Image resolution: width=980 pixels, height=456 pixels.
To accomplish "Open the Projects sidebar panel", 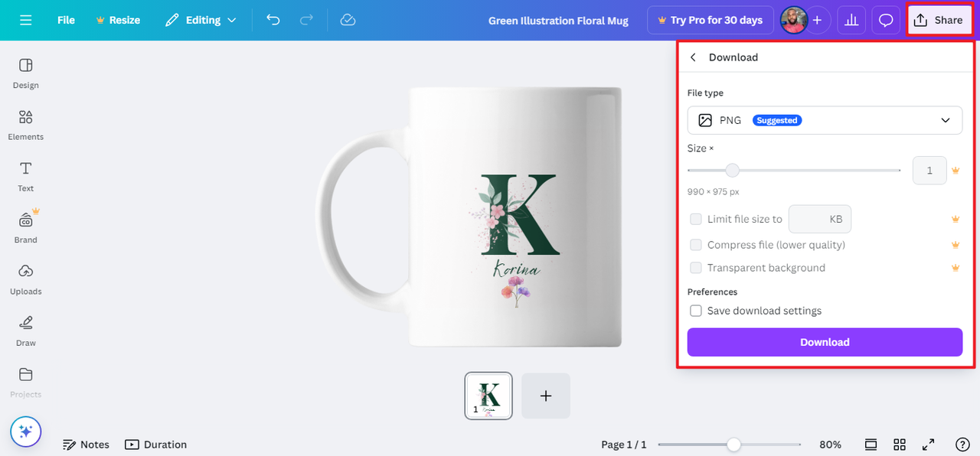I will coord(26,383).
